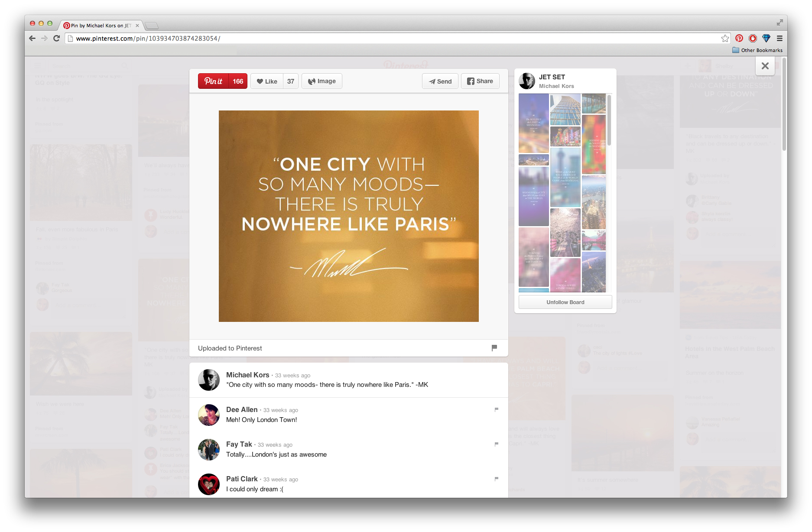Open the 166 repin count
The image size is (812, 532).
pyautogui.click(x=238, y=81)
